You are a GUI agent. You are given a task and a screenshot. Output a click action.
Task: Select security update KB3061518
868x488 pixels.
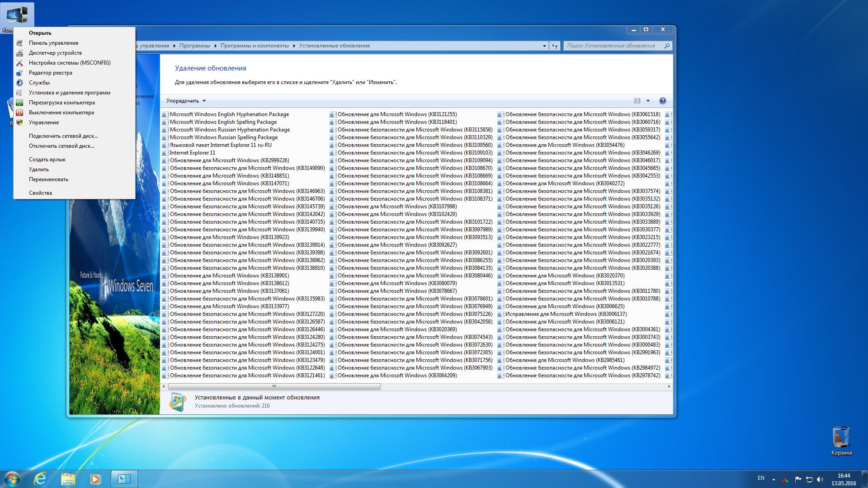579,114
